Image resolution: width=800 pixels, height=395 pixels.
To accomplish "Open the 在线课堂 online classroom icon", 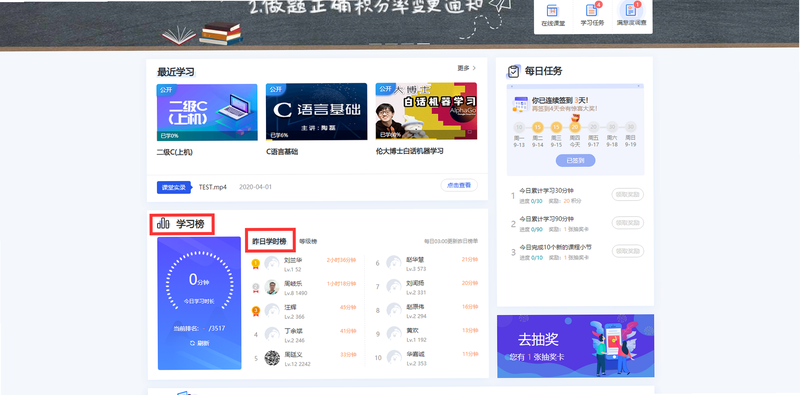I will click(553, 10).
